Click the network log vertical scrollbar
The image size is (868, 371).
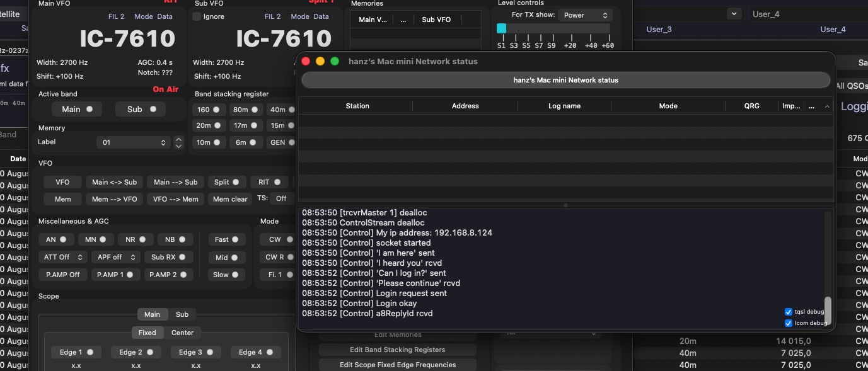828,310
